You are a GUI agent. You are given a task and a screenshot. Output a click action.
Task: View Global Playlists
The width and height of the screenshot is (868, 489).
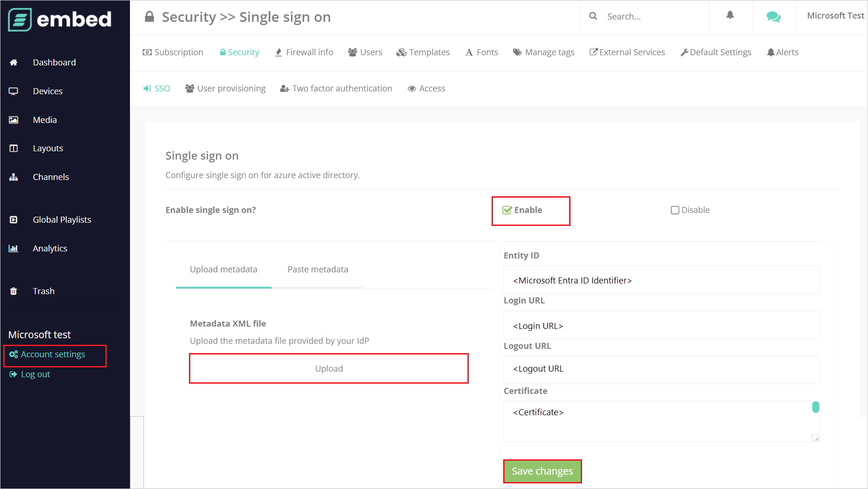(x=62, y=219)
